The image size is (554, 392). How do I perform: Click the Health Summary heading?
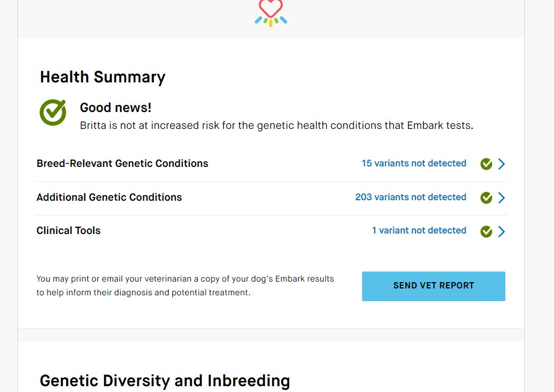[x=103, y=77]
